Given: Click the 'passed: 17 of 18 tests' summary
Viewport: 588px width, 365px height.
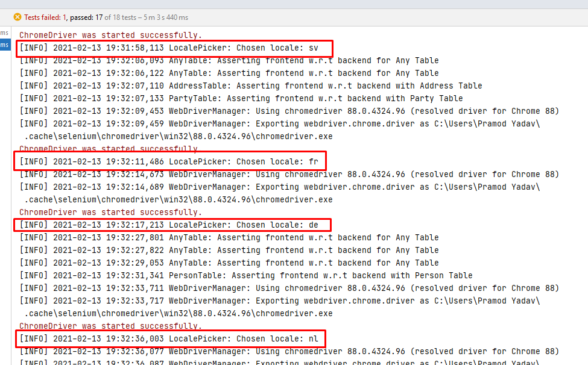Looking at the screenshot, I should pos(103,17).
